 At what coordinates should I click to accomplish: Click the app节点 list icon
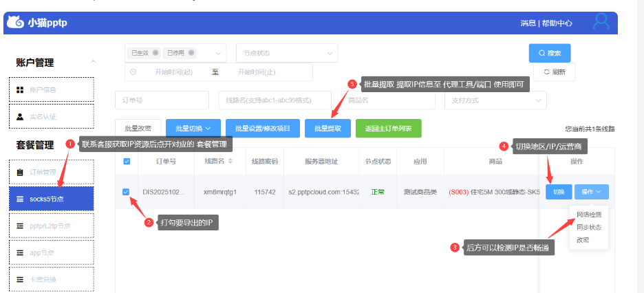[20, 253]
